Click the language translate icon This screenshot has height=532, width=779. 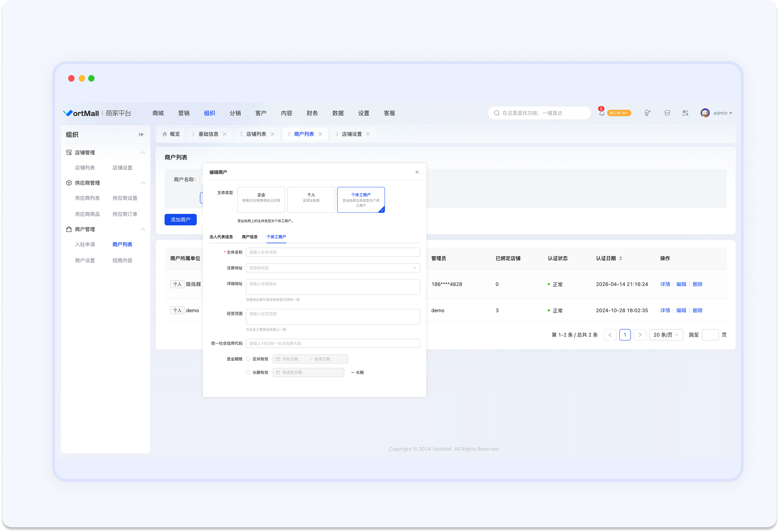click(685, 113)
